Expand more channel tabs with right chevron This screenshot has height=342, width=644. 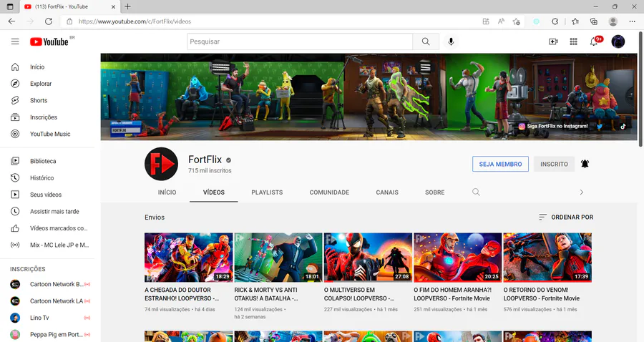pyautogui.click(x=582, y=192)
